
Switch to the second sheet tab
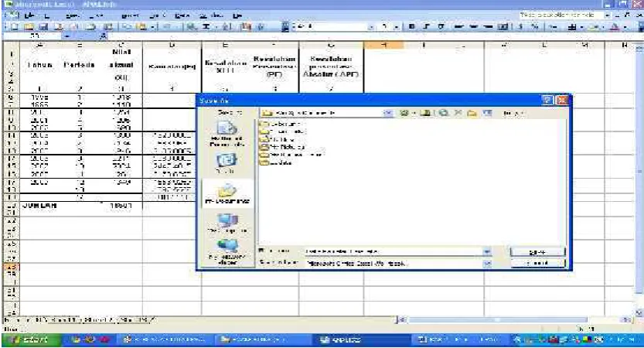[x=99, y=319]
